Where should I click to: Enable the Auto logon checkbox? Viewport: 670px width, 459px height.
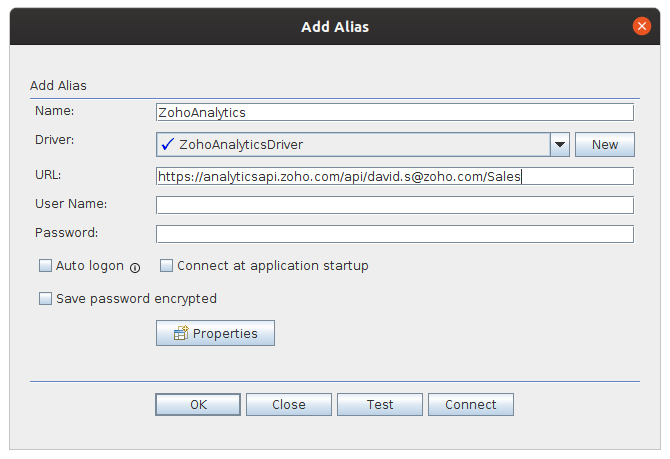pyautogui.click(x=45, y=266)
